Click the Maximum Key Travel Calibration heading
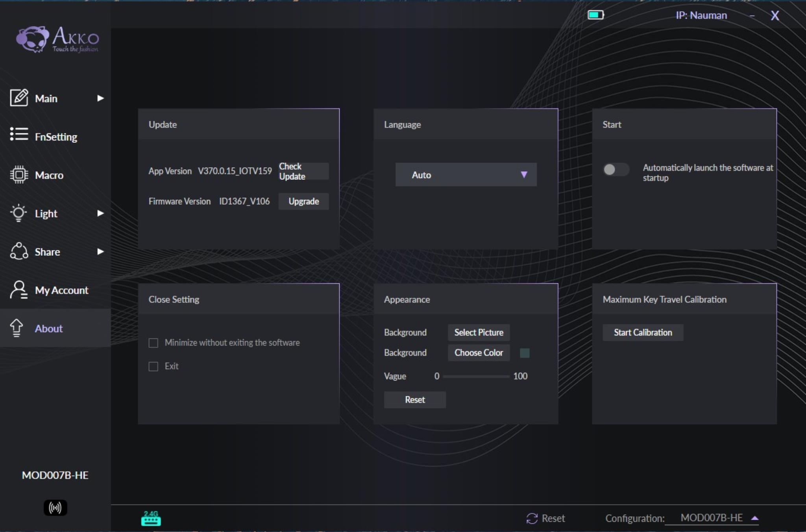 coord(664,299)
